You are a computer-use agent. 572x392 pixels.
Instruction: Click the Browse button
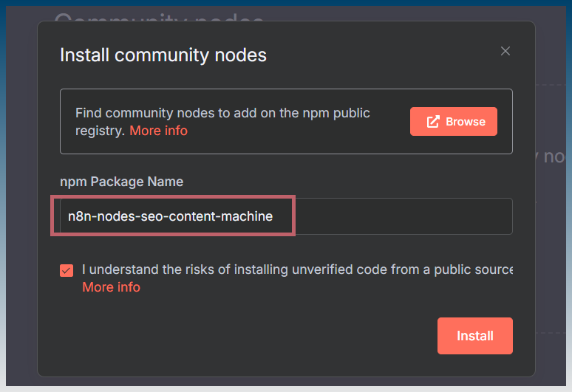point(454,121)
